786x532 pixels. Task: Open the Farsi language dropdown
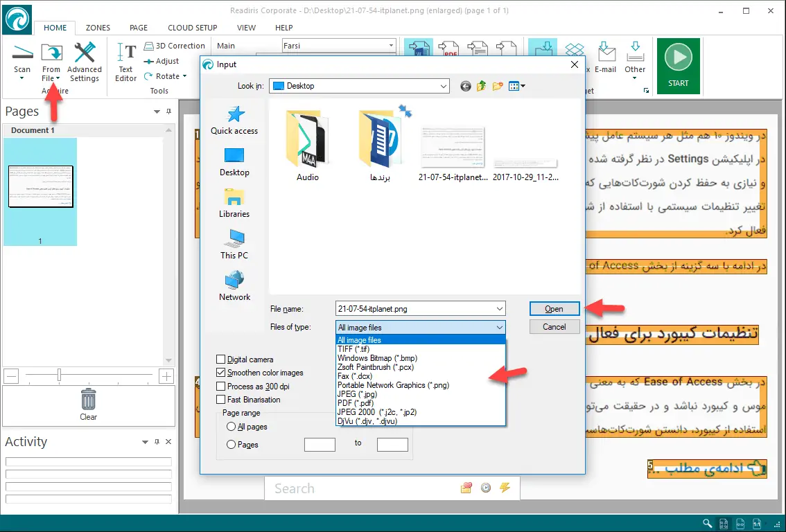(391, 46)
